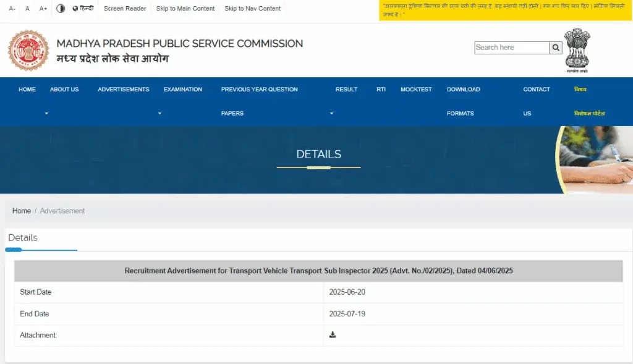Expand the ABOUT US dropdown arrow
The height and width of the screenshot is (364, 633).
pos(46,113)
